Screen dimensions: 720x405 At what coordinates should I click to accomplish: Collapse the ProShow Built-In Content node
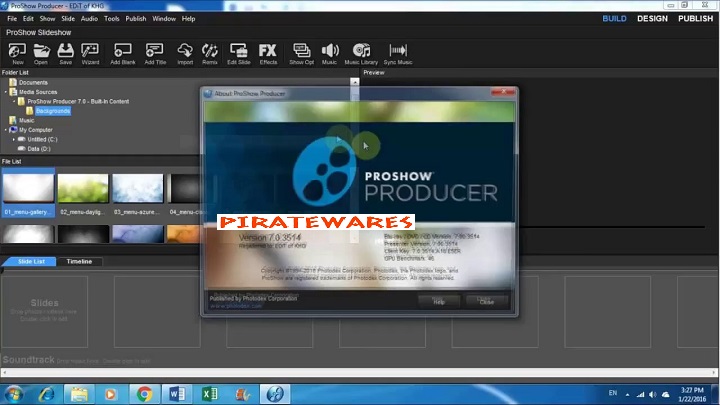14,101
